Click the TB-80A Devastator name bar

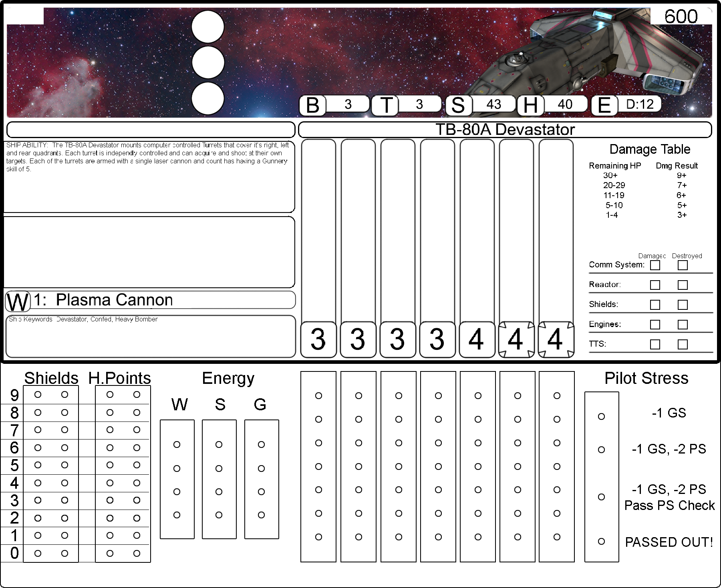tap(505, 130)
